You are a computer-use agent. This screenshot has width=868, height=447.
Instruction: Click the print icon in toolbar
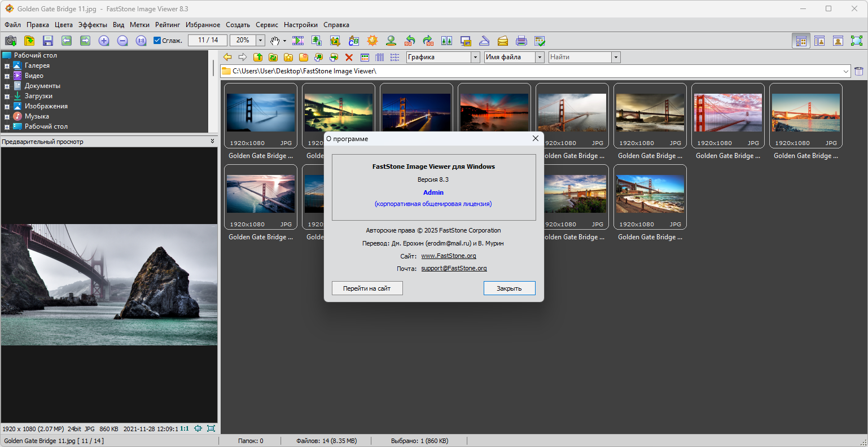pyautogui.click(x=521, y=41)
